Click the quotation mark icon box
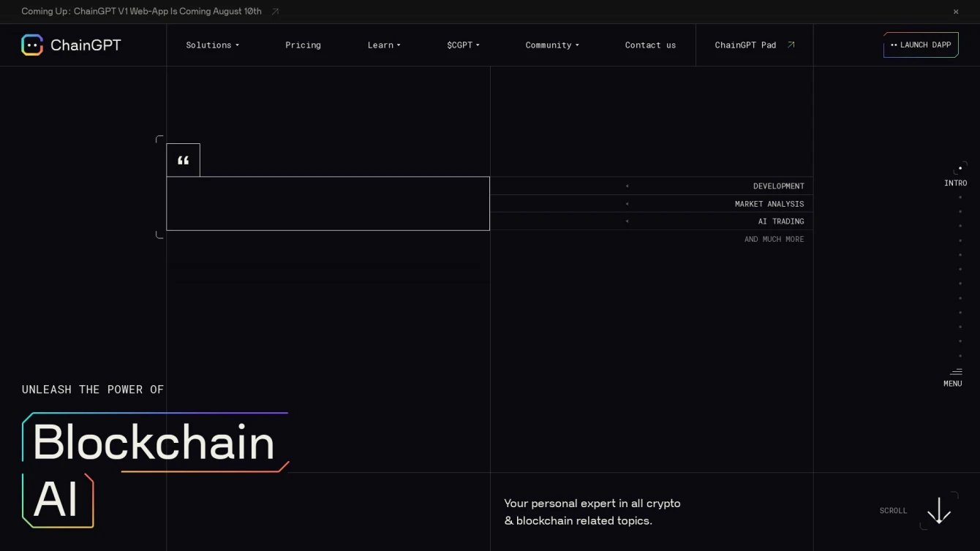The image size is (980, 551). point(183,160)
